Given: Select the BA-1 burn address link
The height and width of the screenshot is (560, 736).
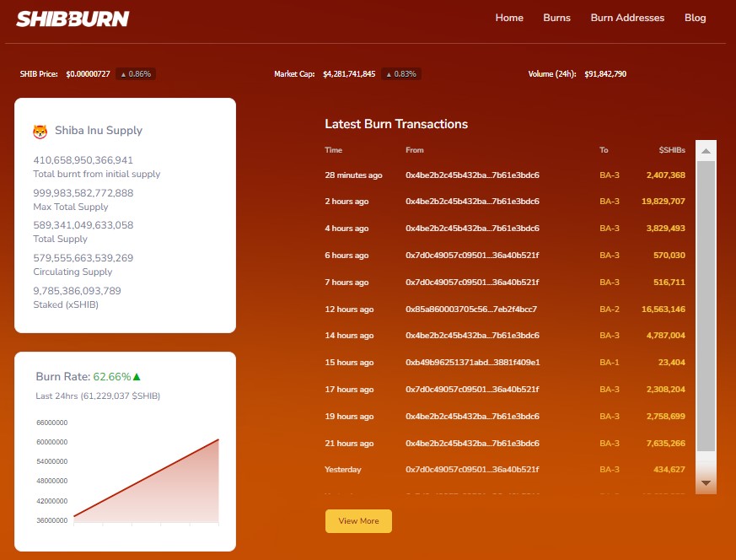Looking at the screenshot, I should click(x=610, y=363).
